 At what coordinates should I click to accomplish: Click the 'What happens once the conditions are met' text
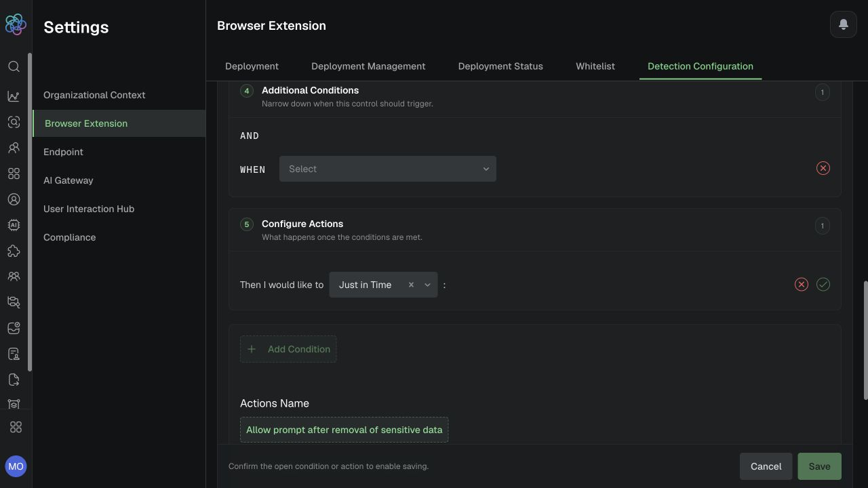pyautogui.click(x=342, y=237)
